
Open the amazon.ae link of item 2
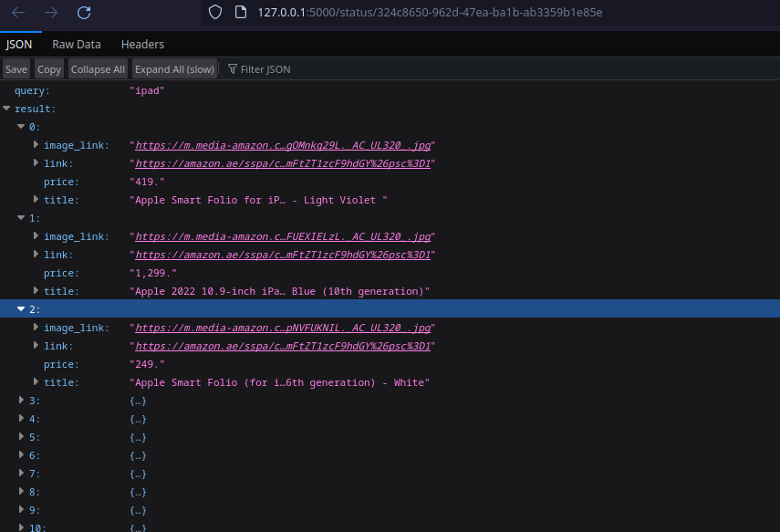click(x=283, y=346)
